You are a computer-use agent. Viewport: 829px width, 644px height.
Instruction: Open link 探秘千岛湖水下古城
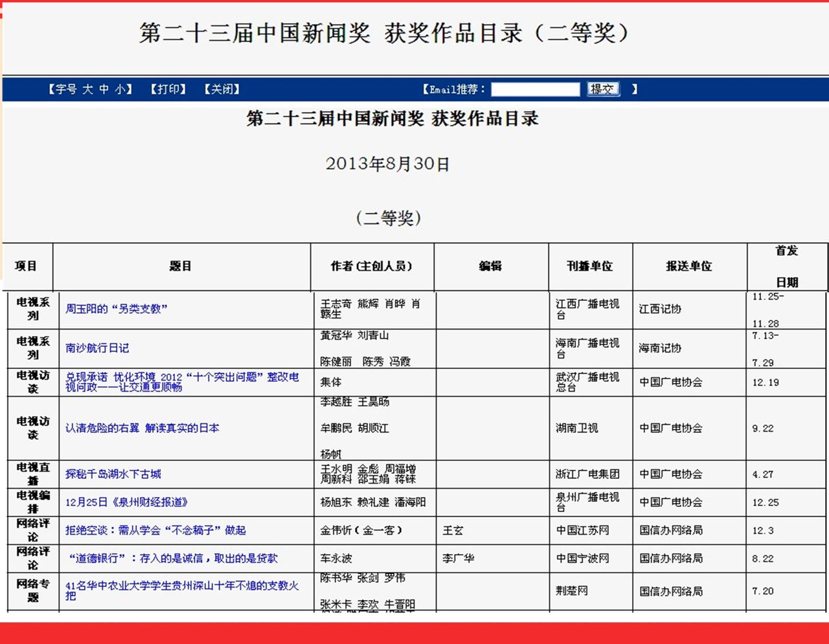click(113, 474)
